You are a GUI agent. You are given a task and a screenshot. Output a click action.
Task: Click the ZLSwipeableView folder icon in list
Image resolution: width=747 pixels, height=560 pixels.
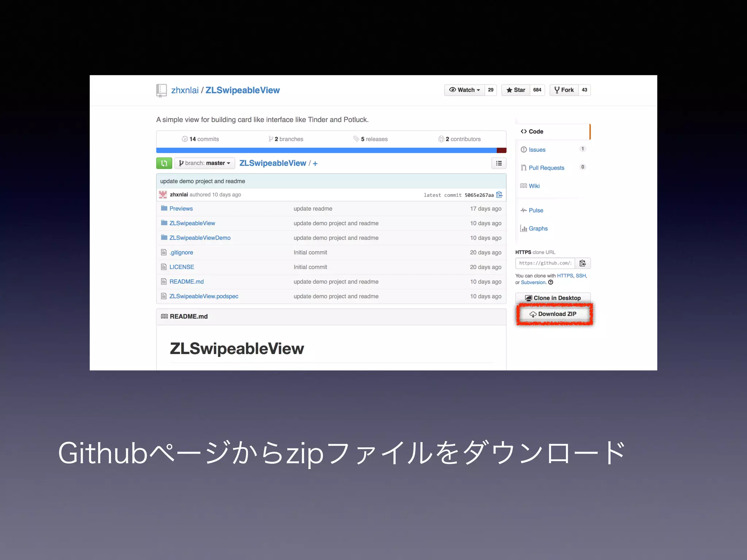(164, 223)
